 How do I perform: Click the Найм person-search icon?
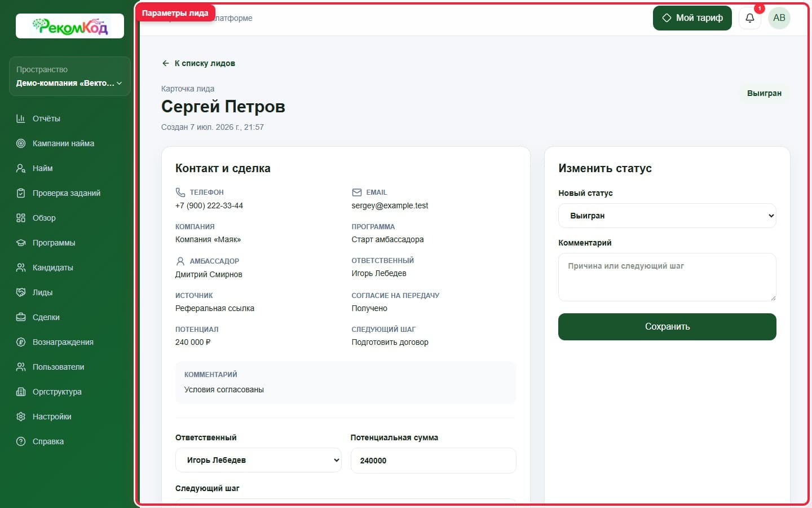click(21, 168)
